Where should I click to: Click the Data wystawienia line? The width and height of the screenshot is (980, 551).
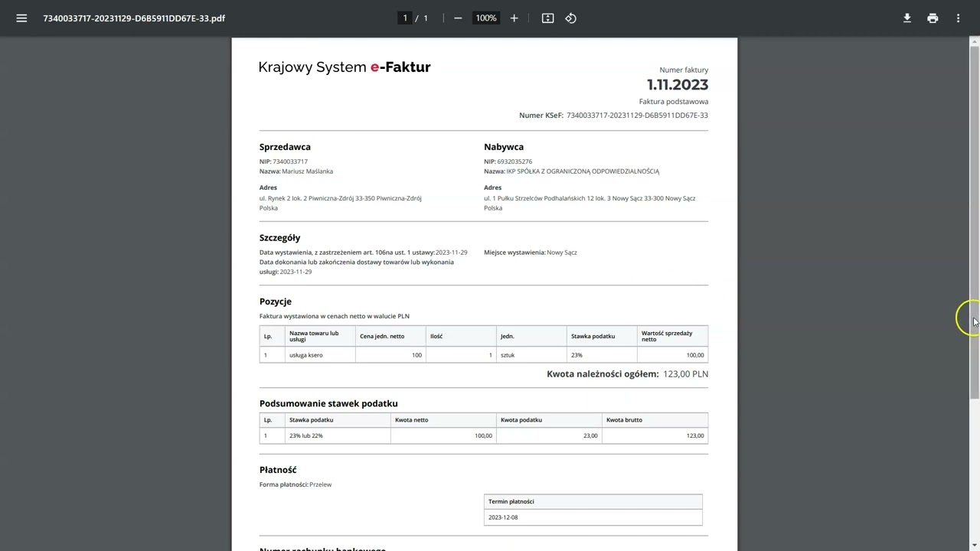(x=364, y=253)
